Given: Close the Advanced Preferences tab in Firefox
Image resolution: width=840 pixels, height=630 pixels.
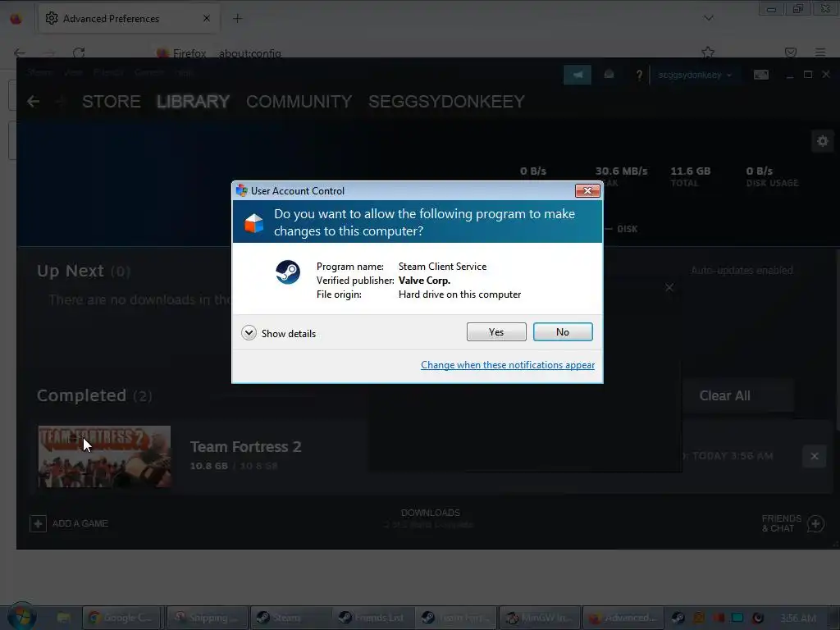Looking at the screenshot, I should click(x=207, y=19).
